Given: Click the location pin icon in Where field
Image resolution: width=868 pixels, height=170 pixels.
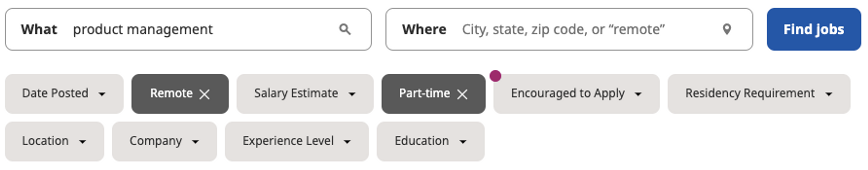Looking at the screenshot, I should pos(727,30).
